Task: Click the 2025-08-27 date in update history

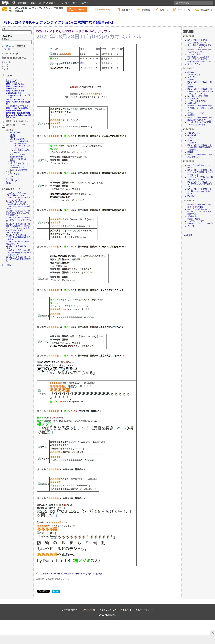Action: (188, 68)
